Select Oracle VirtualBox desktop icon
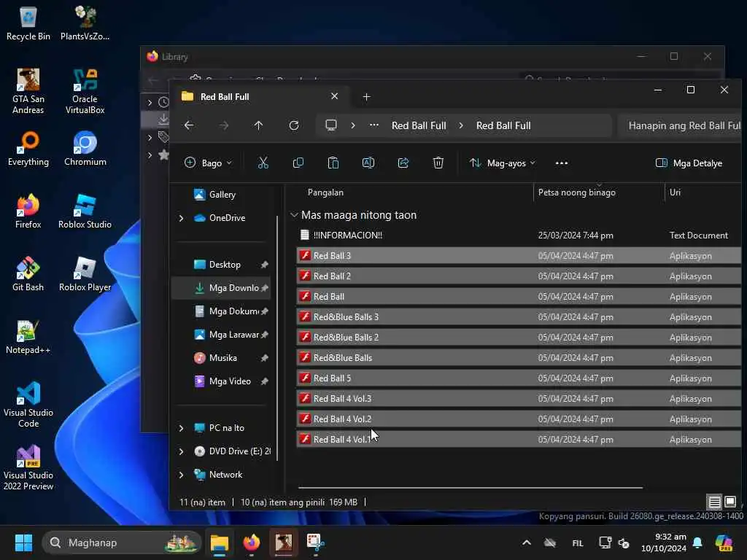Viewport: 747px width, 560px height. coord(85,91)
